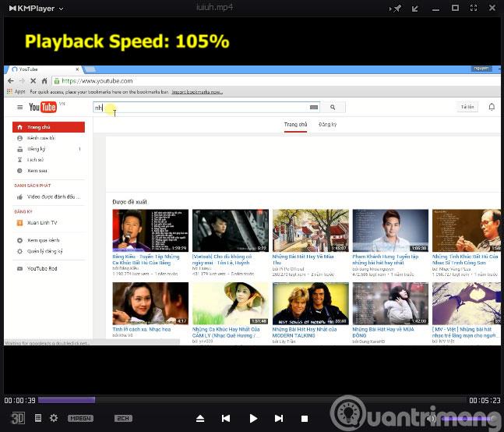Click the browser back arrow

pyautogui.click(x=11, y=81)
